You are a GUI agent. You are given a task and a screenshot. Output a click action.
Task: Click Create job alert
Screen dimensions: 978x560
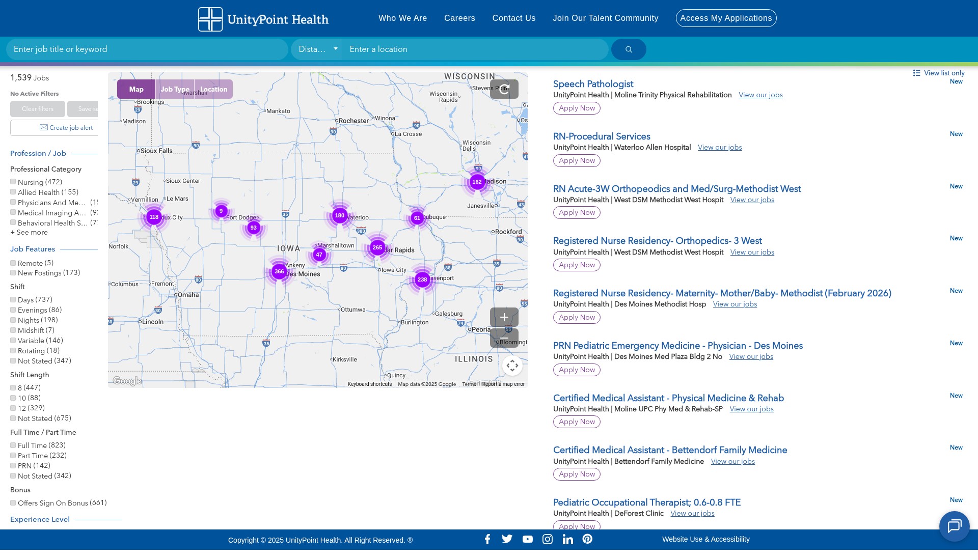coord(66,128)
